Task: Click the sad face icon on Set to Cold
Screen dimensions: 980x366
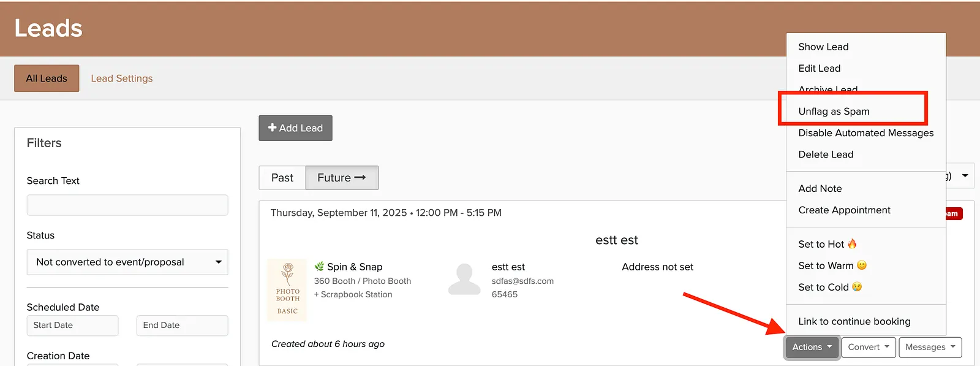Action: [x=857, y=287]
